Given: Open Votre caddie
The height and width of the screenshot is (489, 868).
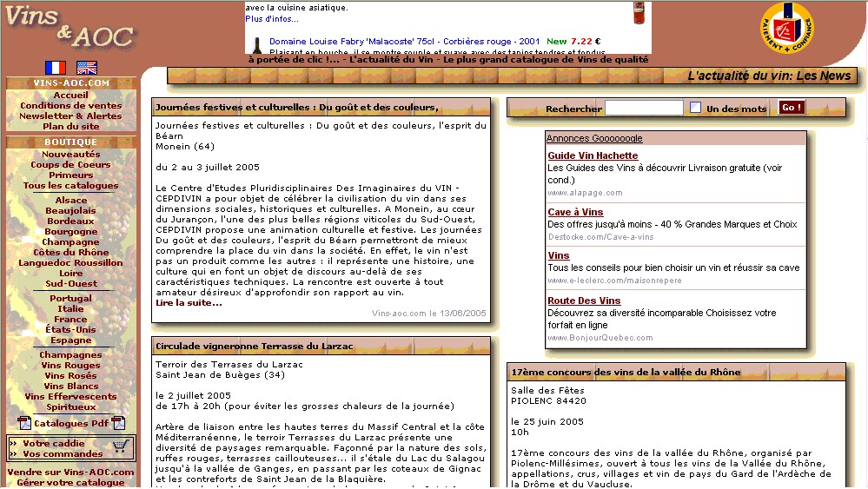Looking at the screenshot, I should (54, 444).
